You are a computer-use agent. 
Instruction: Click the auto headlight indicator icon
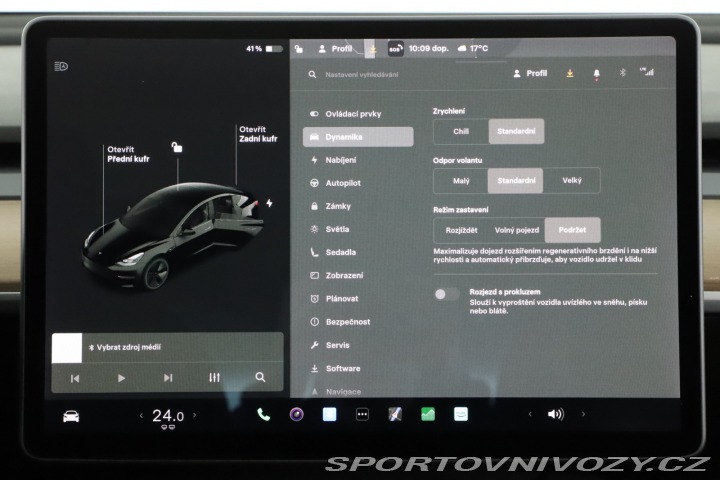61,67
